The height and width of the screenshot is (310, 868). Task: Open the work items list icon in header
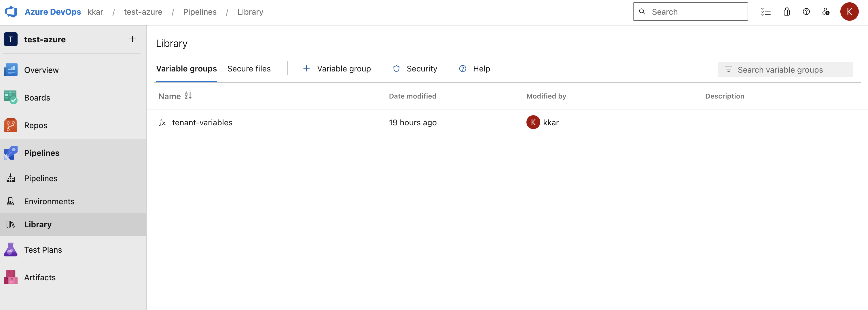tap(765, 12)
